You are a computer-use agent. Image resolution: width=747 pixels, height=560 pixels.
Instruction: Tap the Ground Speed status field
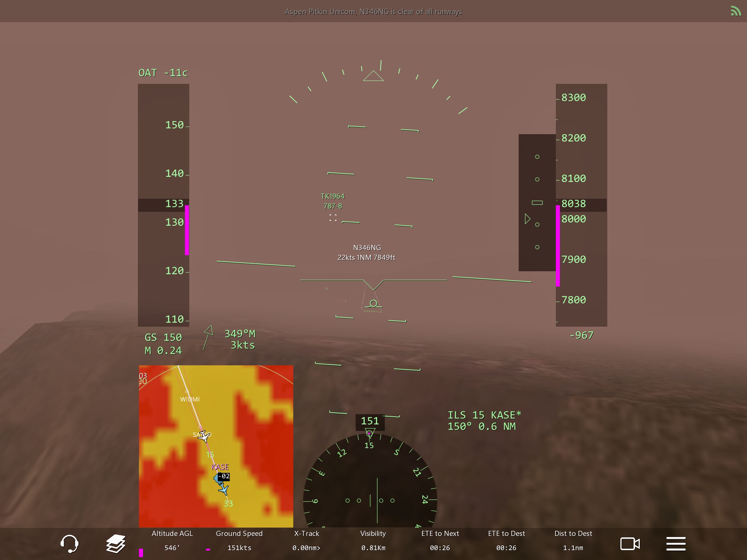tap(239, 541)
